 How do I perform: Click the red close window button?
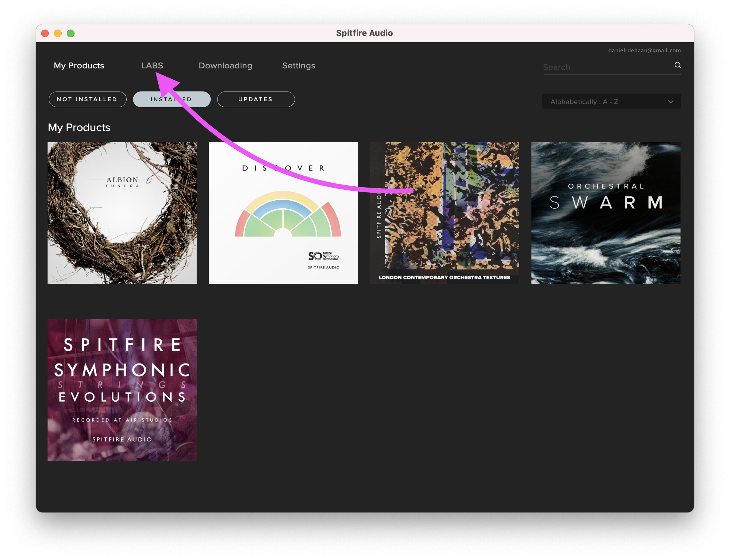click(x=45, y=33)
